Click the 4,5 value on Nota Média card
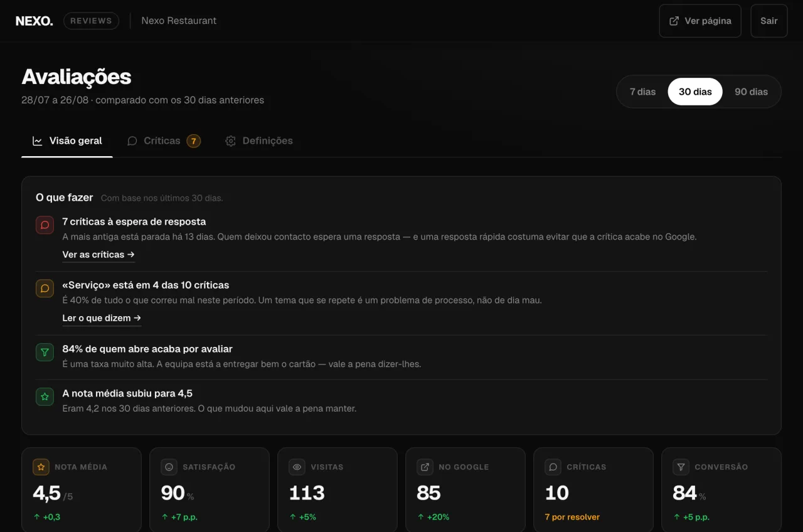 (x=46, y=493)
